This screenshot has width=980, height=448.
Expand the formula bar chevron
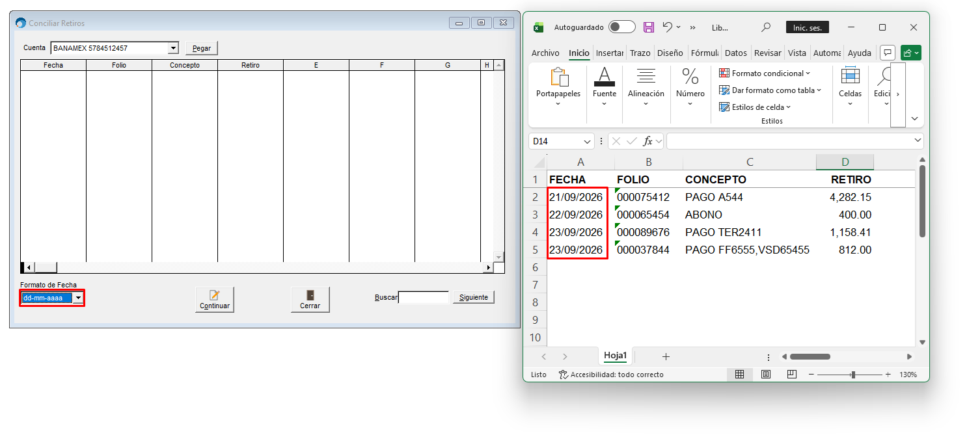point(918,140)
